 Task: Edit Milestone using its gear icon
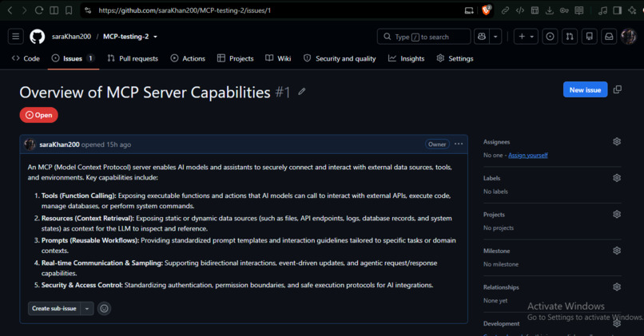pyautogui.click(x=617, y=251)
